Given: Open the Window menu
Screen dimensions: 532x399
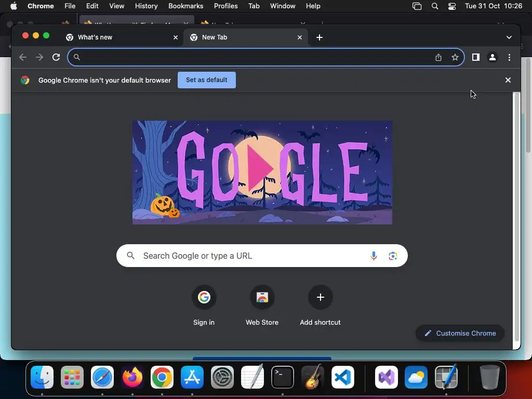Looking at the screenshot, I should click(283, 6).
